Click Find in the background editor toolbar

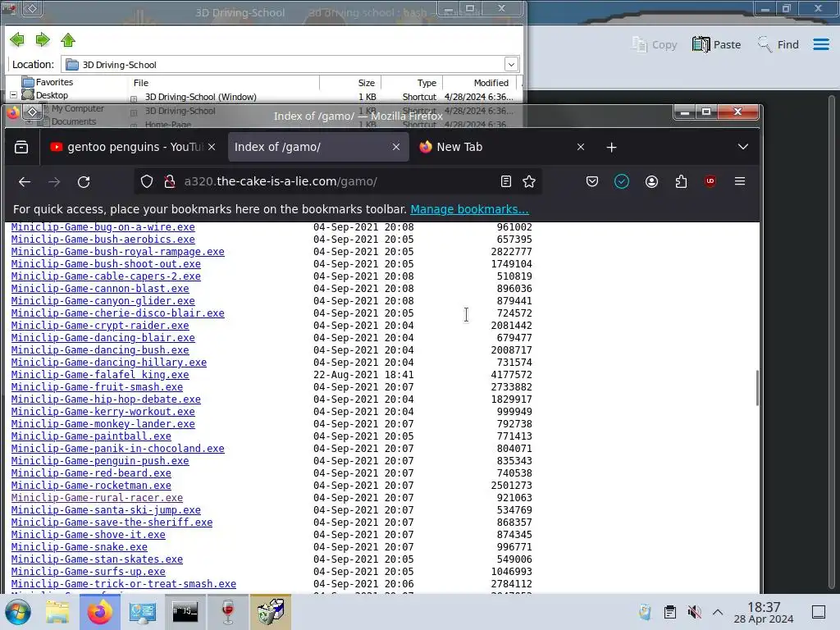point(778,44)
